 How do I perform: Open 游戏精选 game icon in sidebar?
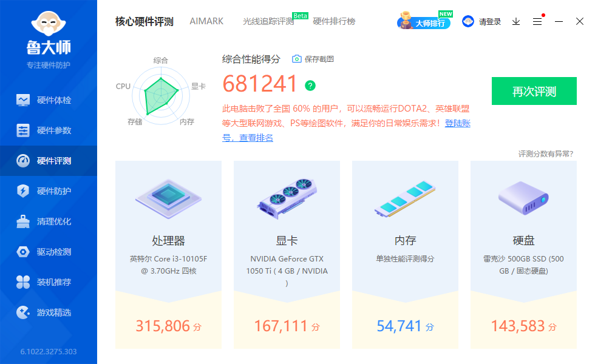coord(23,312)
